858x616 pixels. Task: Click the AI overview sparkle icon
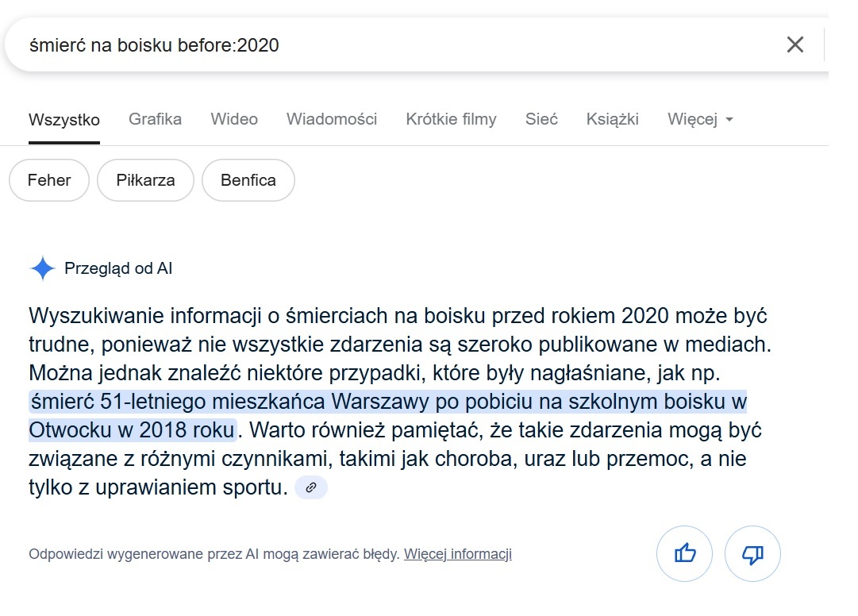tap(42, 268)
